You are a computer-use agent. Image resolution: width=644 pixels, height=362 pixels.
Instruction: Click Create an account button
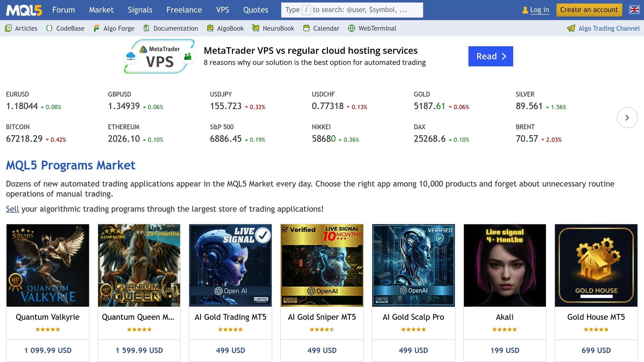coord(589,10)
